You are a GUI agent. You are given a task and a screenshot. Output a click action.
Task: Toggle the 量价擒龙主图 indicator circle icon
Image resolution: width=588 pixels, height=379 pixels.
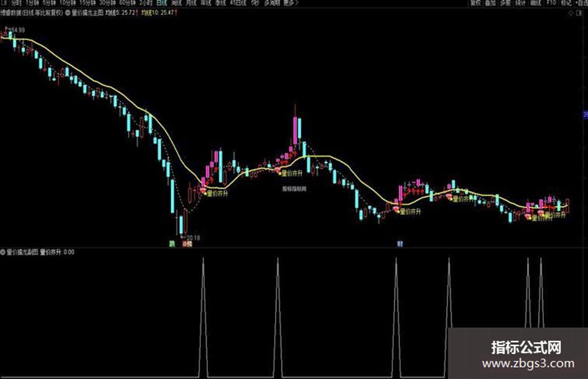click(68, 12)
